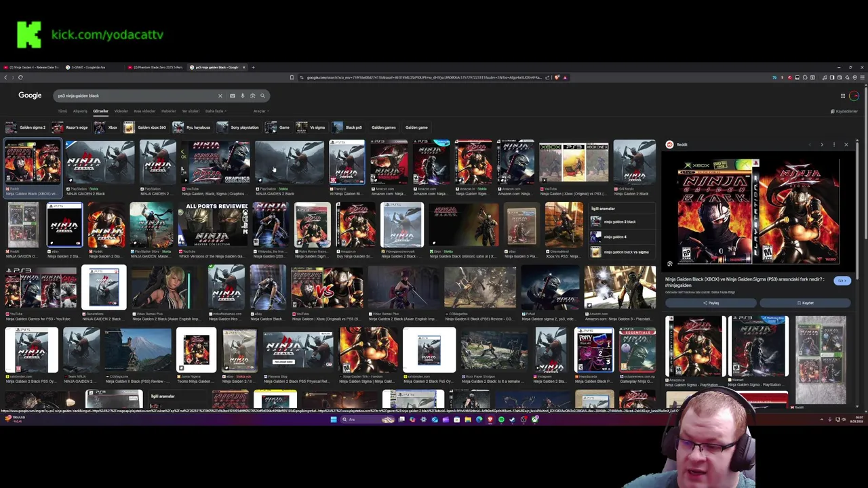Open the Reddit source link in preview
The image size is (868, 488).
tap(677, 144)
